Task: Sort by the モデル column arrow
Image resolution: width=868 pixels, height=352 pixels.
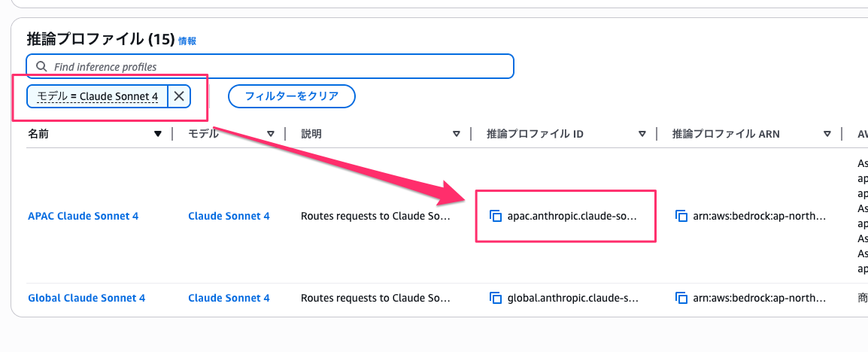Action: (x=271, y=134)
